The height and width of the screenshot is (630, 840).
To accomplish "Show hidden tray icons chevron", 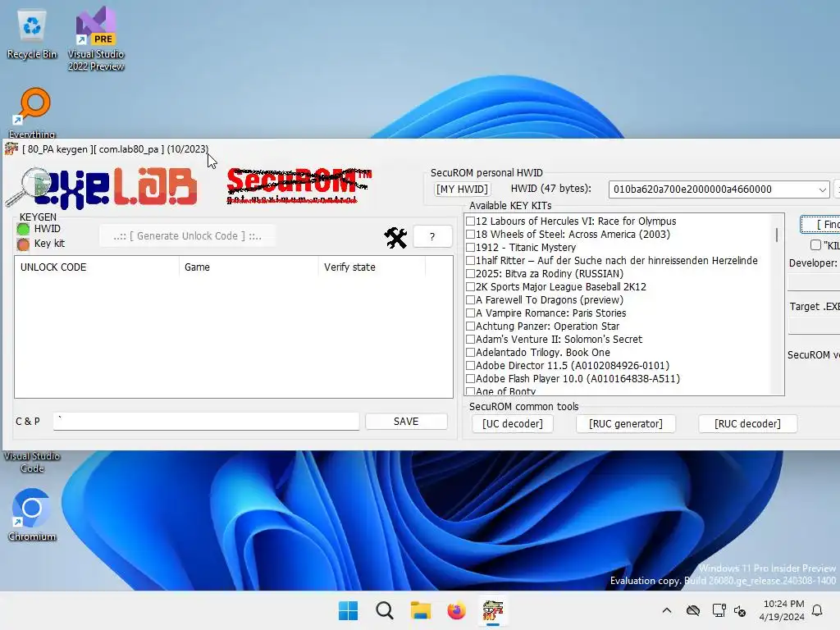I will (x=666, y=610).
